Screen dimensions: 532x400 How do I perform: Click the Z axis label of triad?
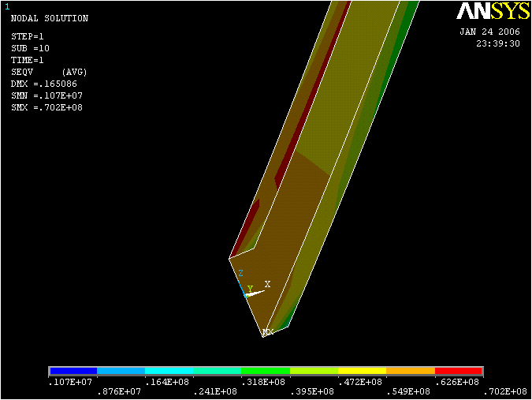click(x=240, y=273)
